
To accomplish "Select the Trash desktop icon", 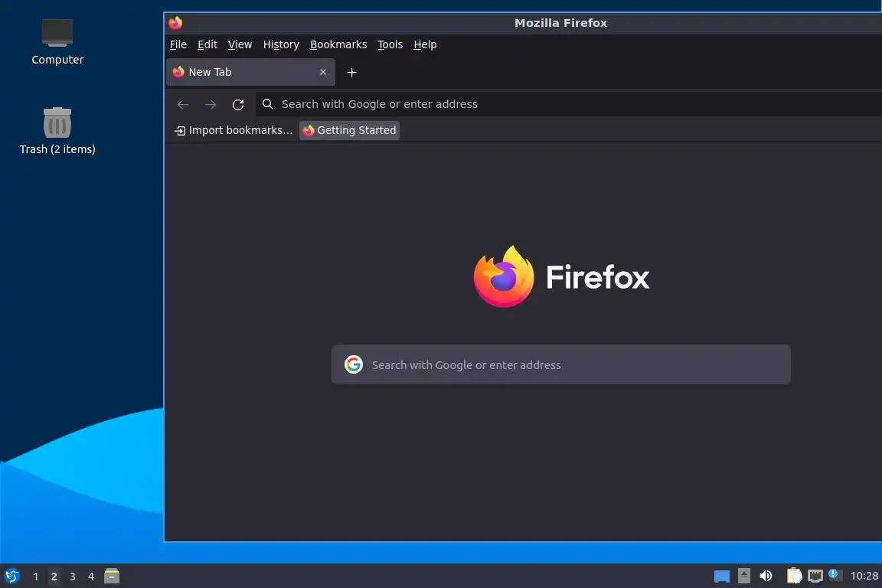I will tap(57, 131).
